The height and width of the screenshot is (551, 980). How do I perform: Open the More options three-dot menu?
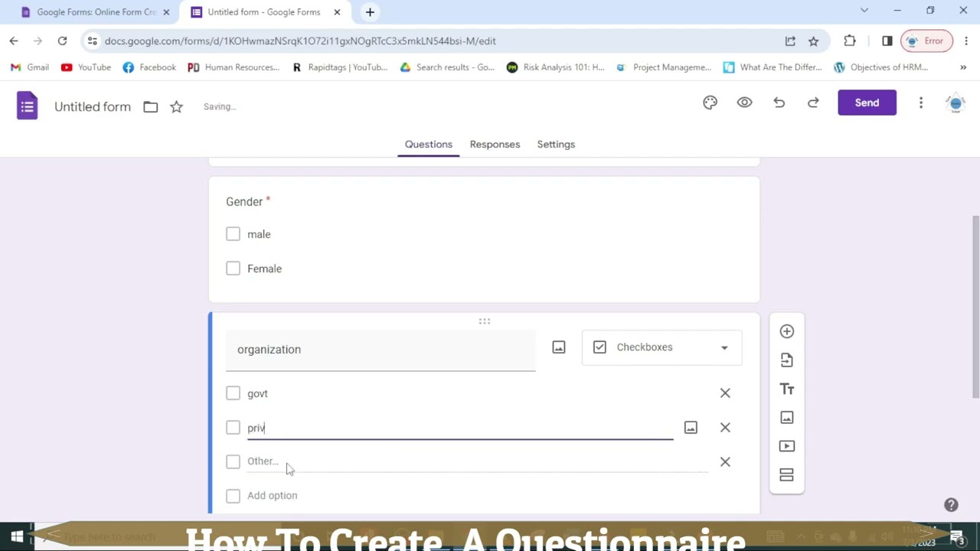(921, 103)
